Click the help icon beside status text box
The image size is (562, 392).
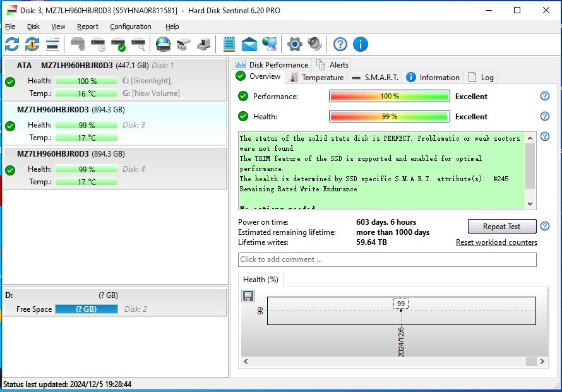[x=545, y=136]
